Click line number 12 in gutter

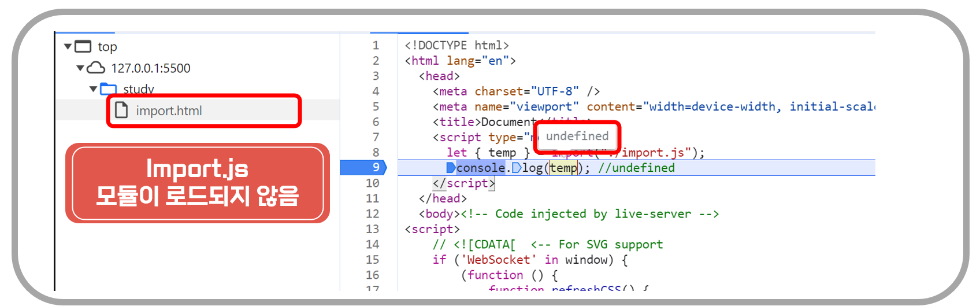[x=373, y=213]
